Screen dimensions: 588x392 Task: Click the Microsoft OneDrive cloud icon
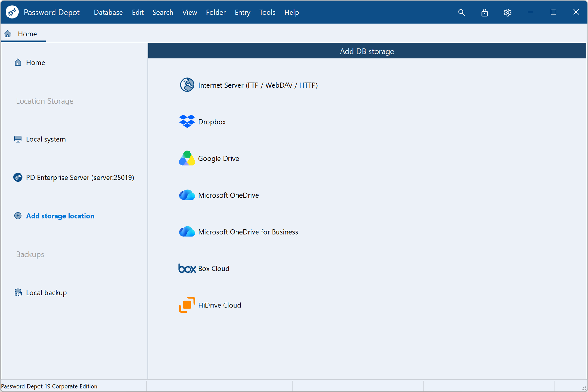pos(187,195)
